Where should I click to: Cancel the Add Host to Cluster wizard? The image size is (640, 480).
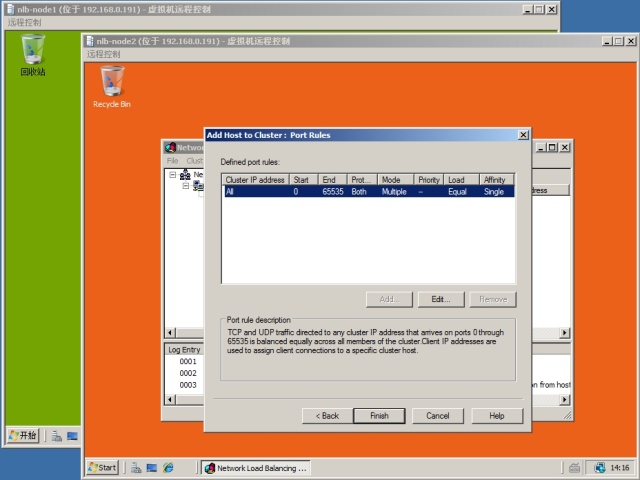(437, 415)
